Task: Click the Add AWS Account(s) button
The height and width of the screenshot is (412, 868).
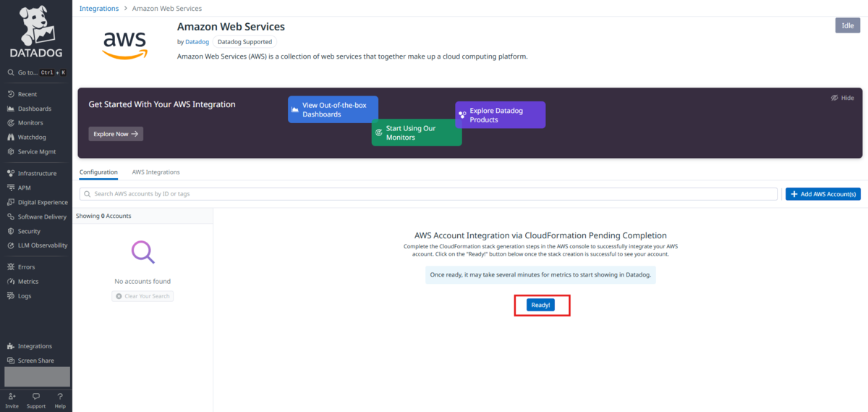Action: 823,194
